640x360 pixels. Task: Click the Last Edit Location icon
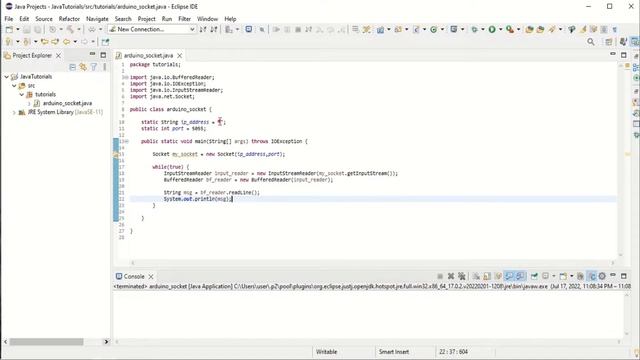pos(44,42)
